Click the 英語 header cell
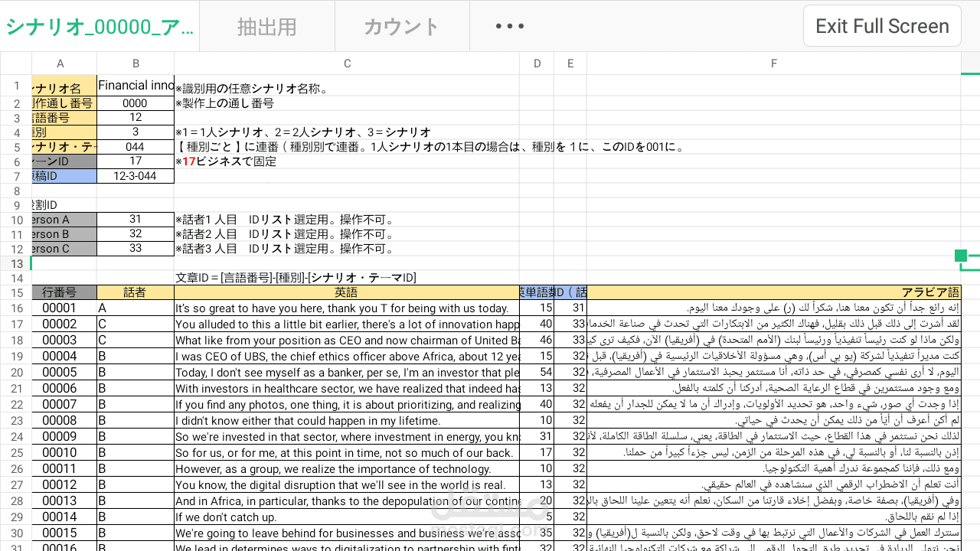The width and height of the screenshot is (980, 551). coord(347,292)
